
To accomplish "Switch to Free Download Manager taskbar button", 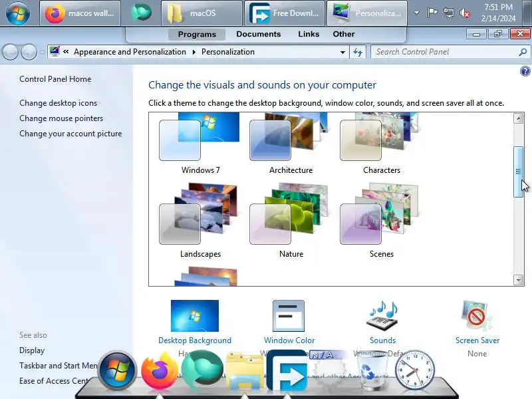I will (285, 13).
